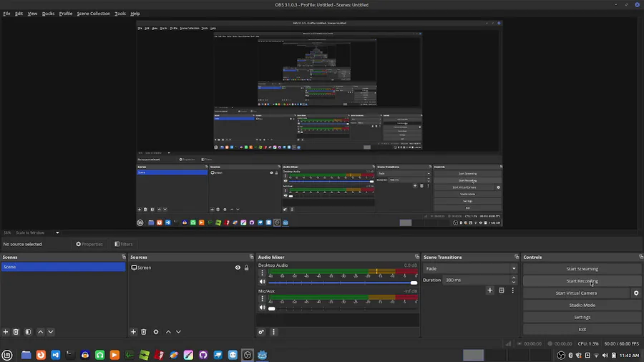Adjust the Mic/Aux volume slider

343,308
